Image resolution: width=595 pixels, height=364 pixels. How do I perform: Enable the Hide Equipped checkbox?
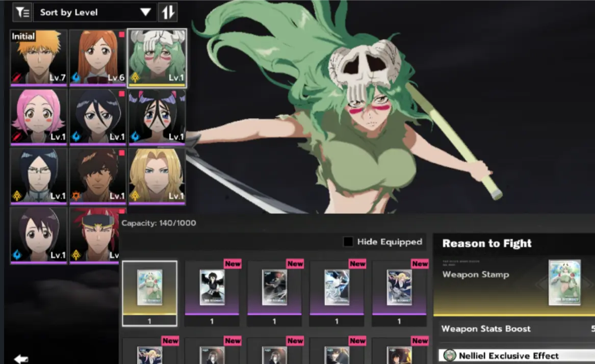[348, 242]
